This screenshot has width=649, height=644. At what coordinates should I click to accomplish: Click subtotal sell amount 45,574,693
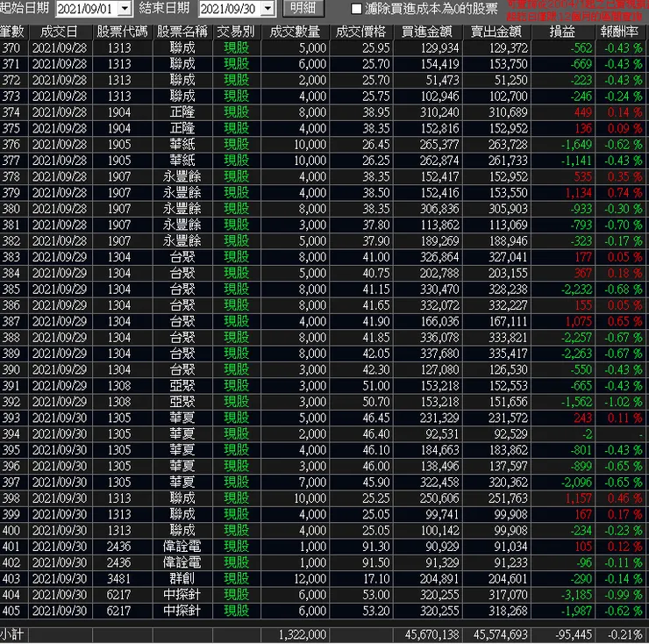point(501,635)
